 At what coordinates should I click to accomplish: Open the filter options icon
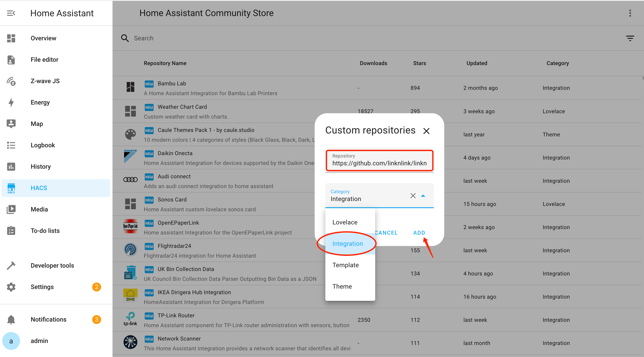(630, 38)
